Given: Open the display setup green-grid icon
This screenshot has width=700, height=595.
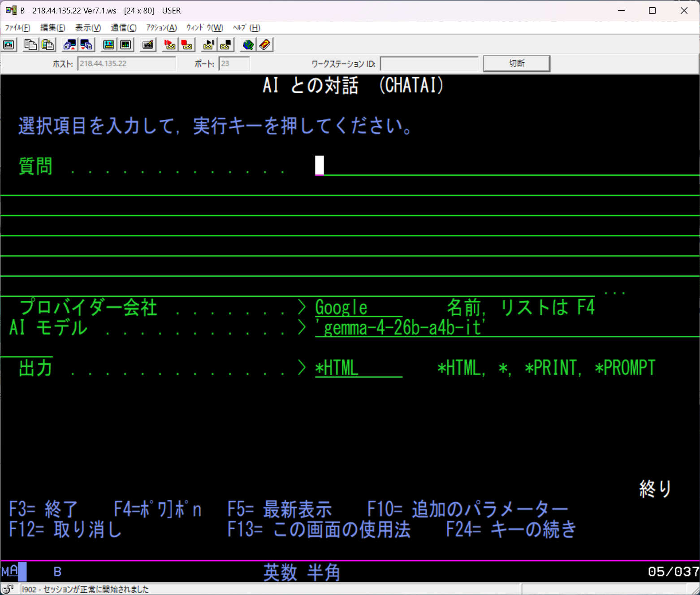Looking at the screenshot, I should pos(126,45).
